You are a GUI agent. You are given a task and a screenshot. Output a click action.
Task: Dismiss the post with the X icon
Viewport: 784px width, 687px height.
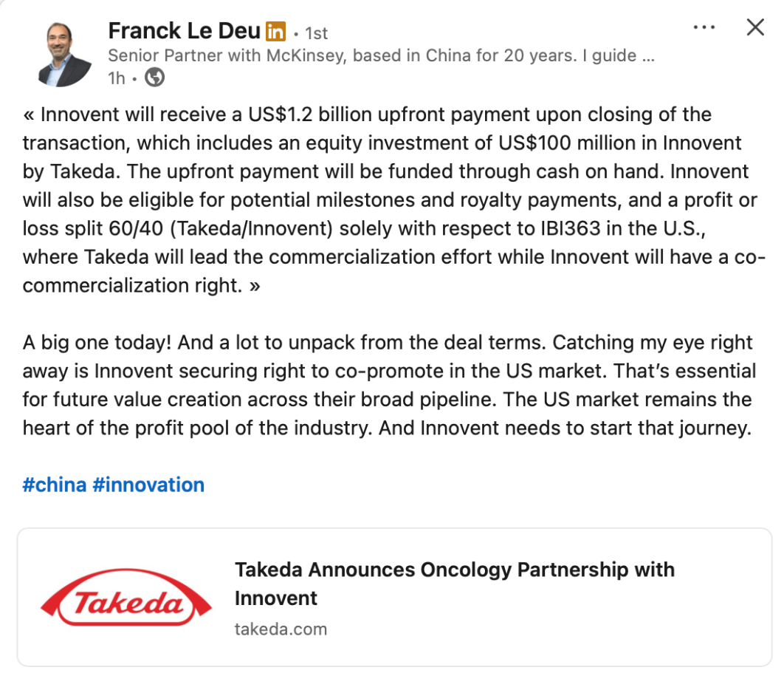pyautogui.click(x=755, y=28)
